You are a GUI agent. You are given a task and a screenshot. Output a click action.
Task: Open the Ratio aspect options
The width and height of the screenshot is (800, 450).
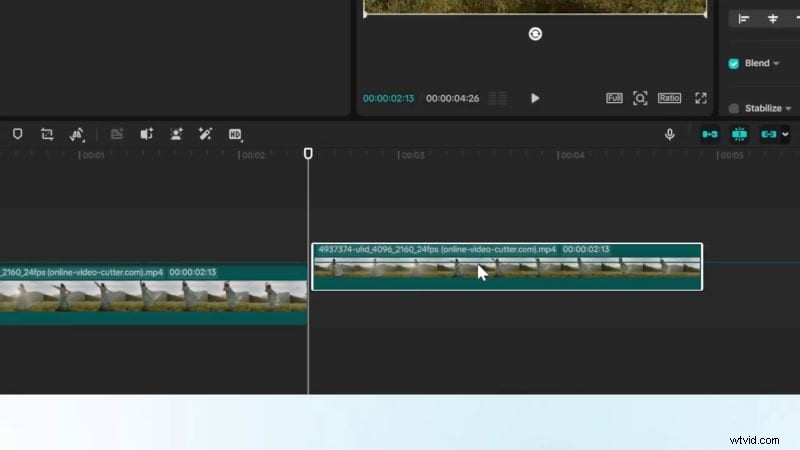[x=669, y=98]
